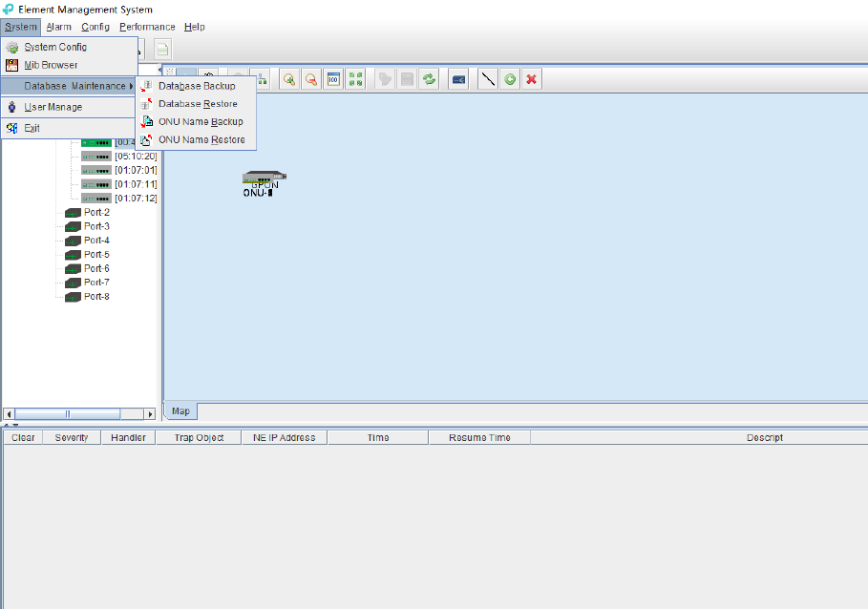
Task: Click the zoom in magnifier icon
Action: [x=289, y=79]
